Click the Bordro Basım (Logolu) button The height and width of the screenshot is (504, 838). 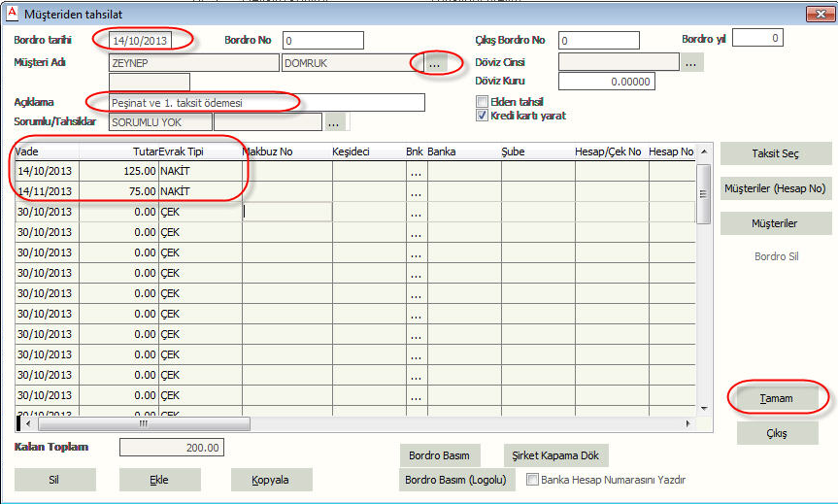[x=456, y=480]
